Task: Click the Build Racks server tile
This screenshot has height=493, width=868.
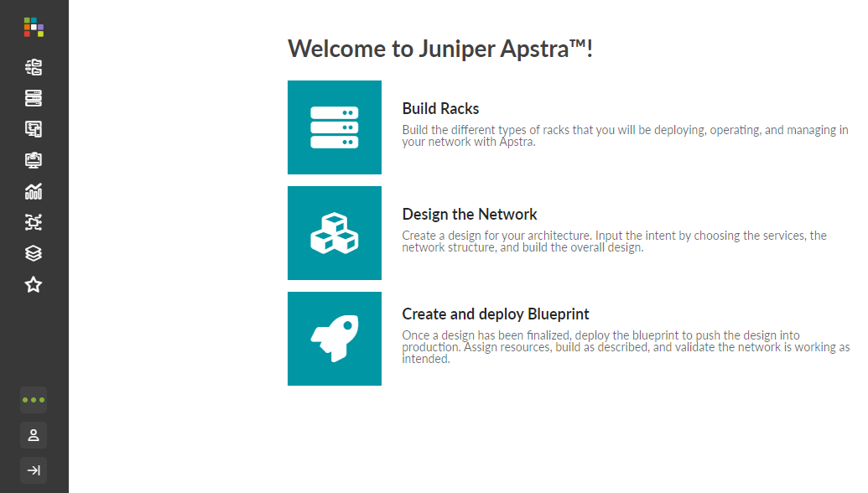Action: (335, 127)
